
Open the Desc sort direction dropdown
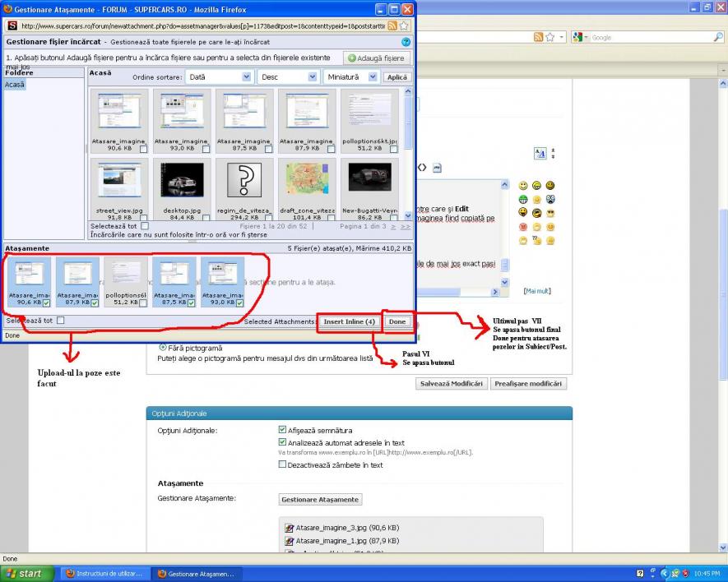(288, 76)
